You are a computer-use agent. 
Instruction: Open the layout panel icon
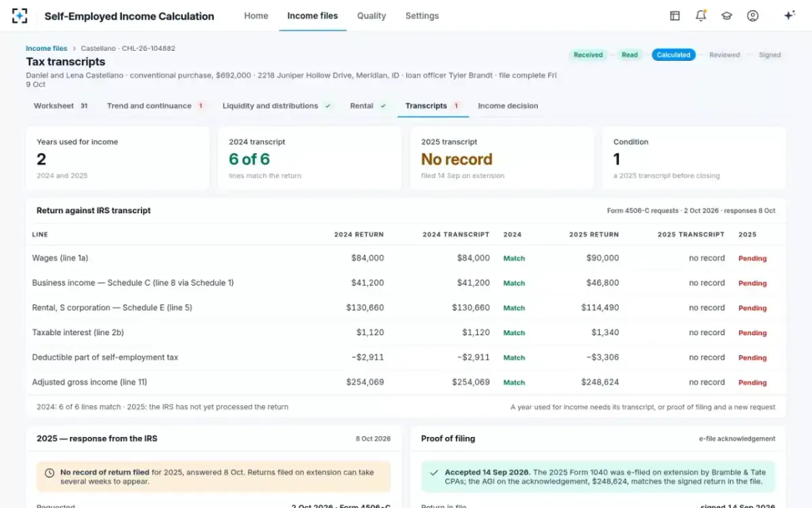tap(675, 16)
